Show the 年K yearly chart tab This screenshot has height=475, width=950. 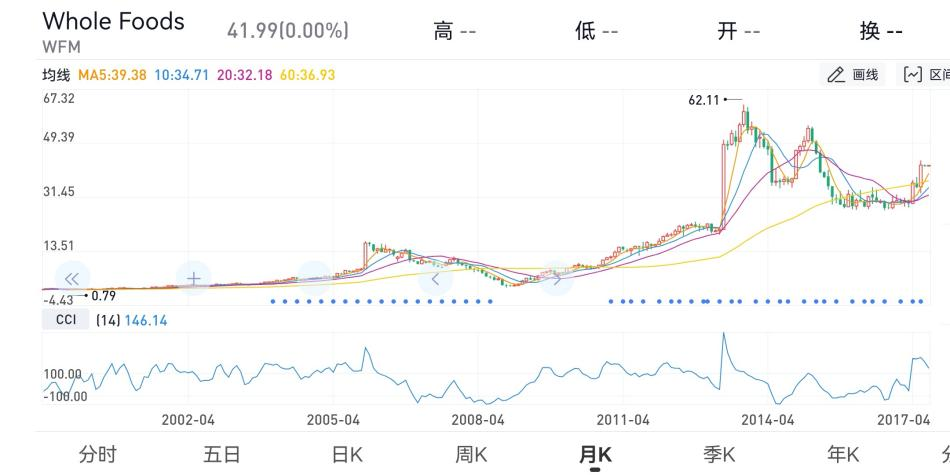click(843, 455)
